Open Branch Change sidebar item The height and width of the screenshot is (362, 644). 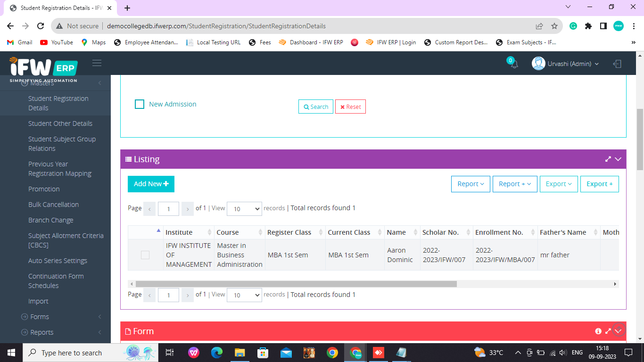coord(51,220)
